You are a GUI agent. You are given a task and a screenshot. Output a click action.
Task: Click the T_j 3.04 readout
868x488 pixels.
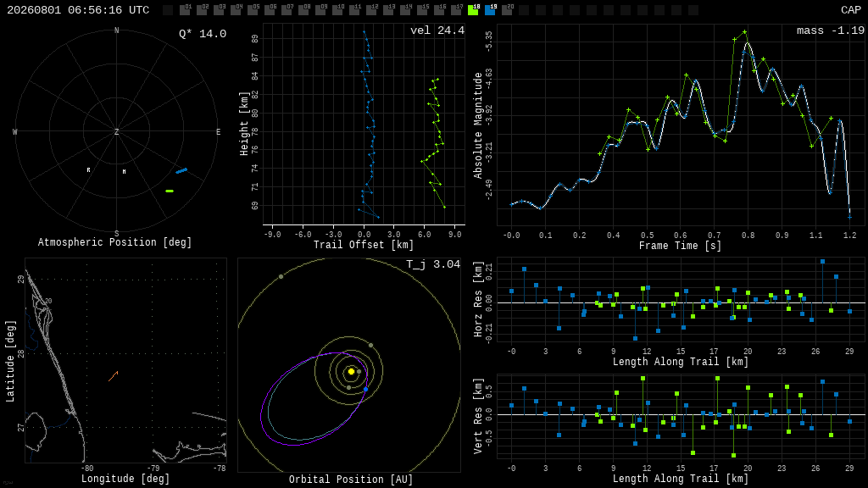[x=433, y=264]
